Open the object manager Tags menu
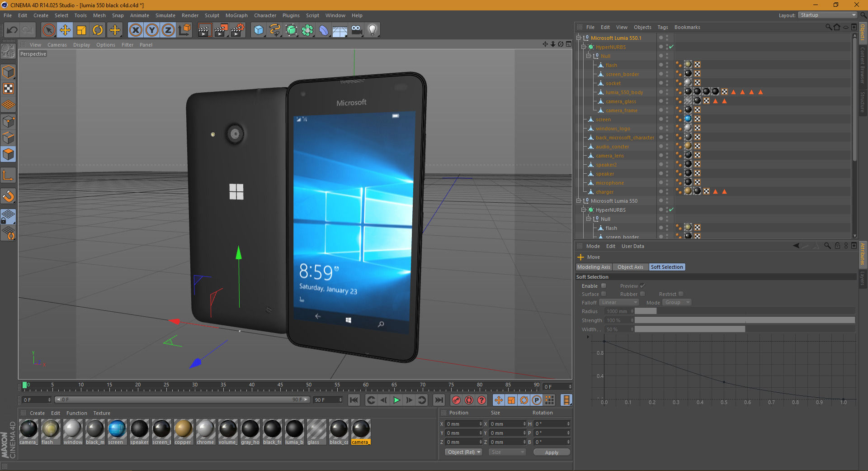Screen dimensions: 868x471 pos(662,27)
